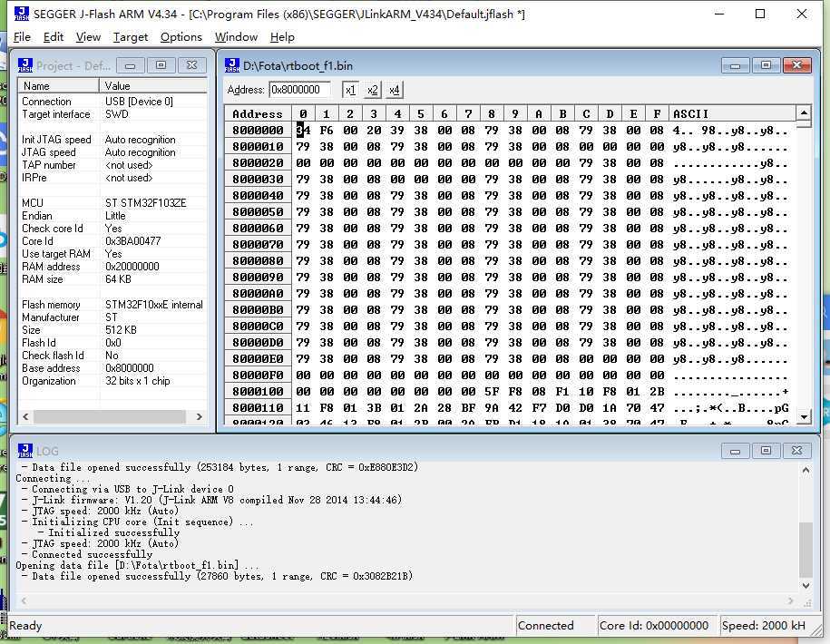Maximize the Project panel

161,65
